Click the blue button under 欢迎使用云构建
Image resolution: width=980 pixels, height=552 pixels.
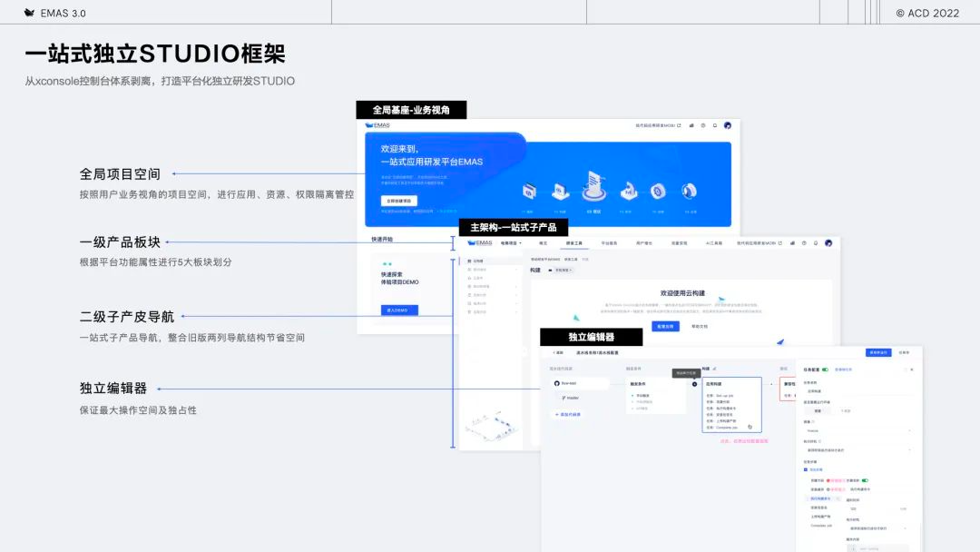click(665, 326)
